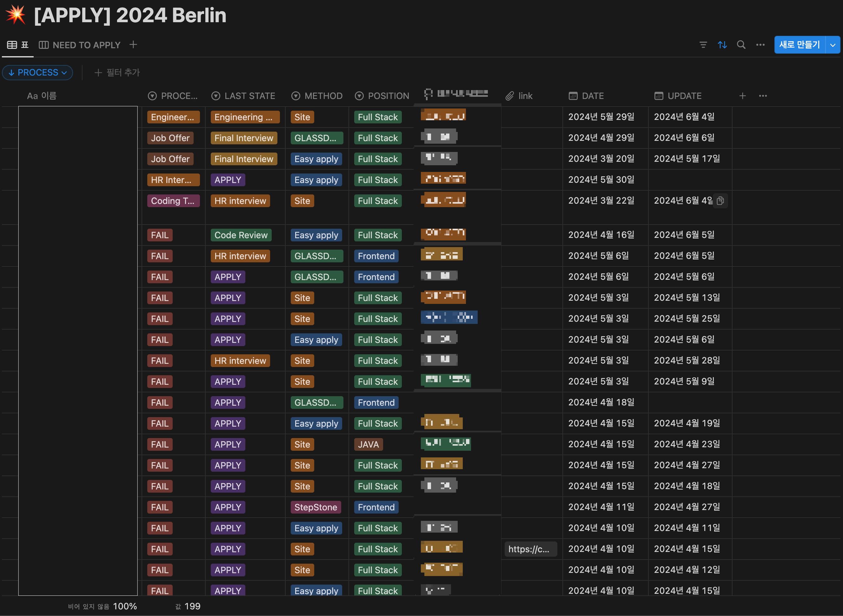Add a new column with the plus icon

(742, 96)
